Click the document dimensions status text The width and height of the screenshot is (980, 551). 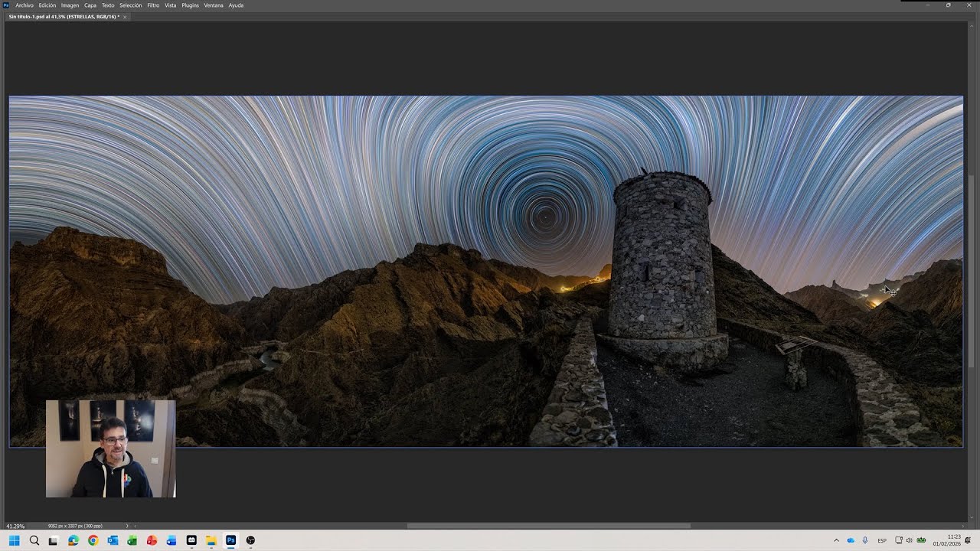75,526
